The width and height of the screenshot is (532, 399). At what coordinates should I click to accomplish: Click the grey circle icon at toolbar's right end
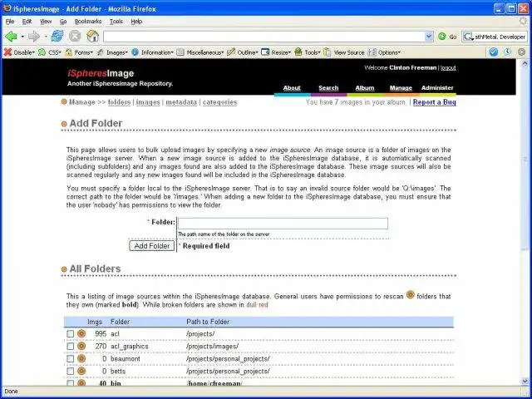pyautogui.click(x=521, y=52)
